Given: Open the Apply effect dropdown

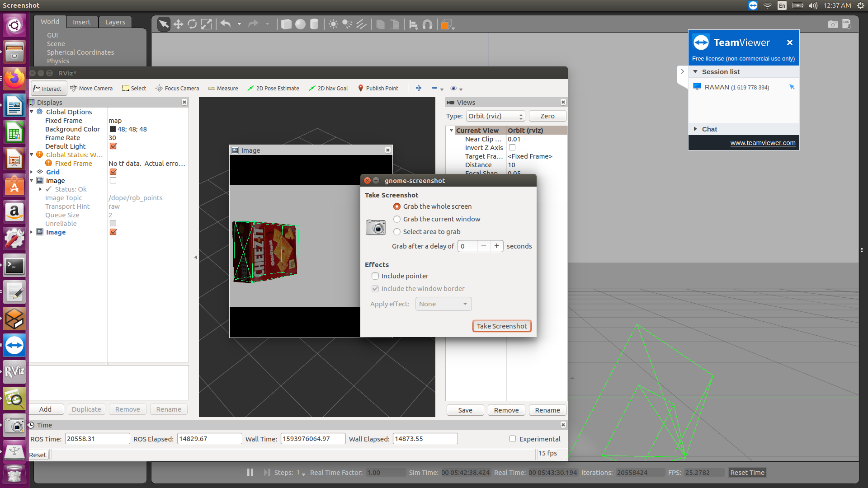Looking at the screenshot, I should tap(443, 304).
